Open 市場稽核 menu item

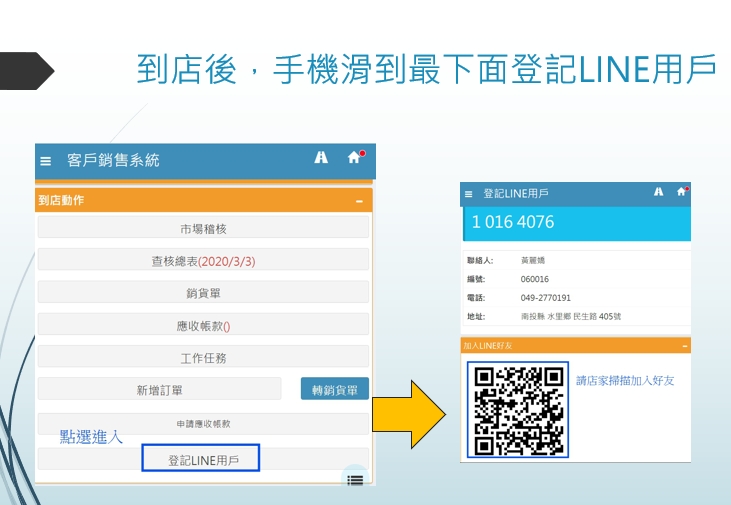tap(203, 229)
